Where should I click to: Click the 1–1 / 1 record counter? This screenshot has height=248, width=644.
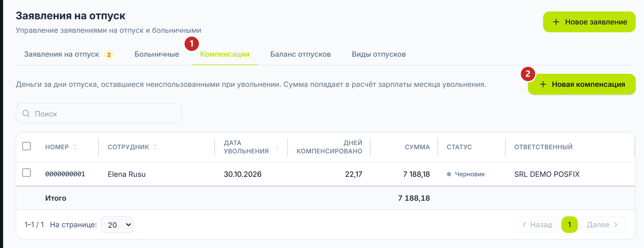(34, 225)
